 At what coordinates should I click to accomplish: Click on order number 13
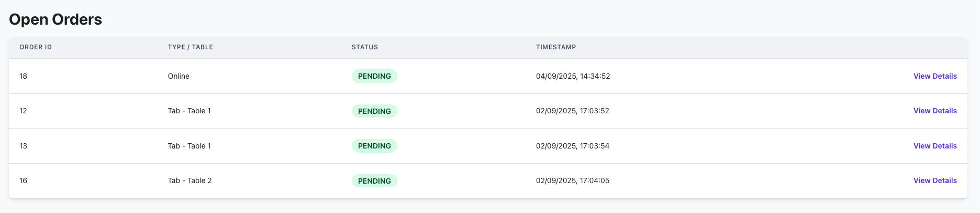(24, 146)
